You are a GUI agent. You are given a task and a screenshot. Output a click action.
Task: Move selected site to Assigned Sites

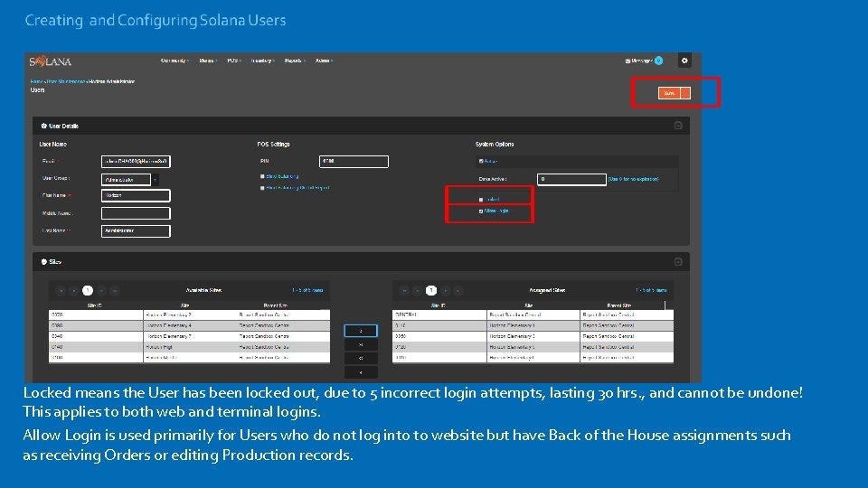click(361, 331)
